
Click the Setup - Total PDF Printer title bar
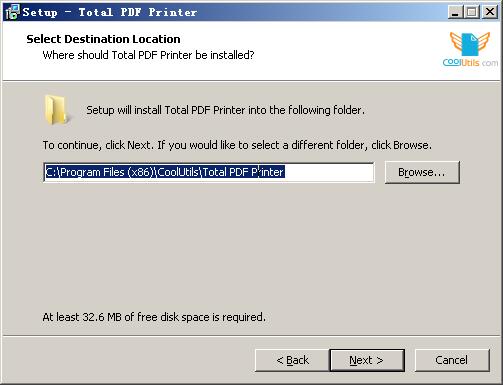(x=233, y=12)
